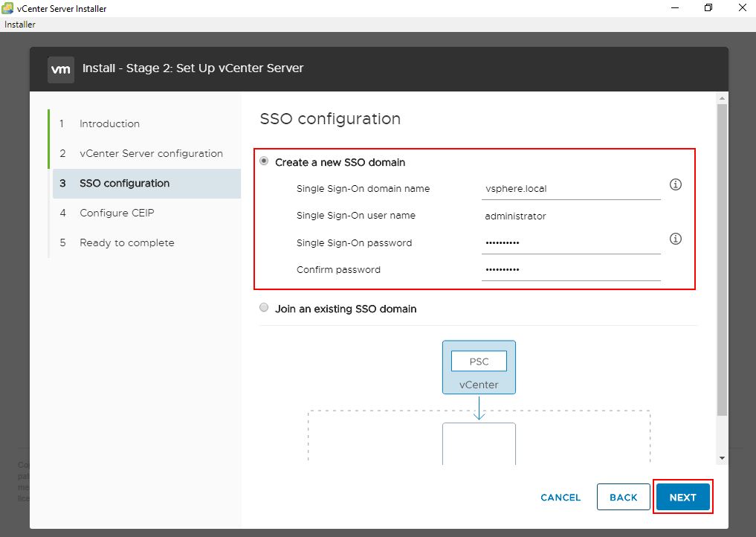This screenshot has height=537, width=756.
Task: Click the Install - Stage 2 title text
Action: tap(193, 68)
